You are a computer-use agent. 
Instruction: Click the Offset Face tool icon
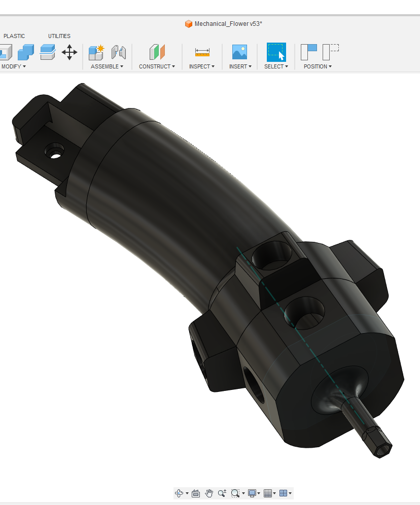pyautogui.click(x=47, y=52)
